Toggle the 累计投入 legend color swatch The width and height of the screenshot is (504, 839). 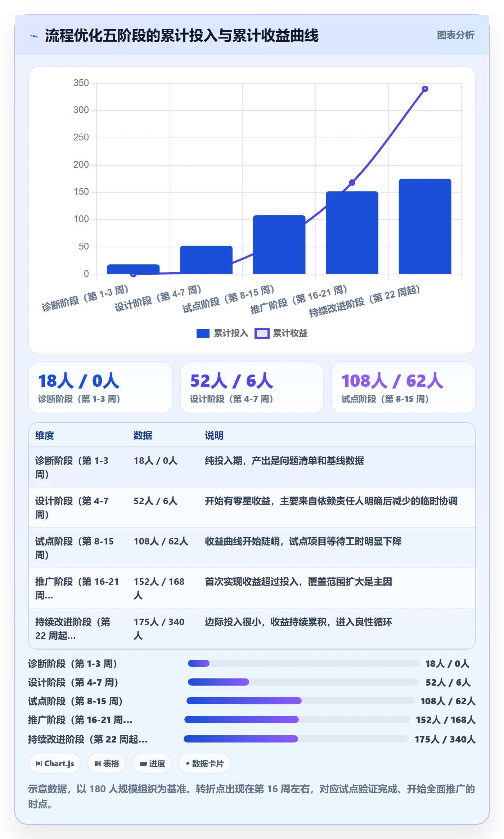click(x=203, y=333)
